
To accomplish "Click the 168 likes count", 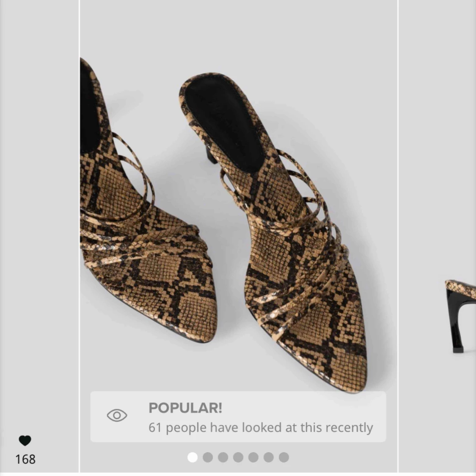I will (x=25, y=459).
